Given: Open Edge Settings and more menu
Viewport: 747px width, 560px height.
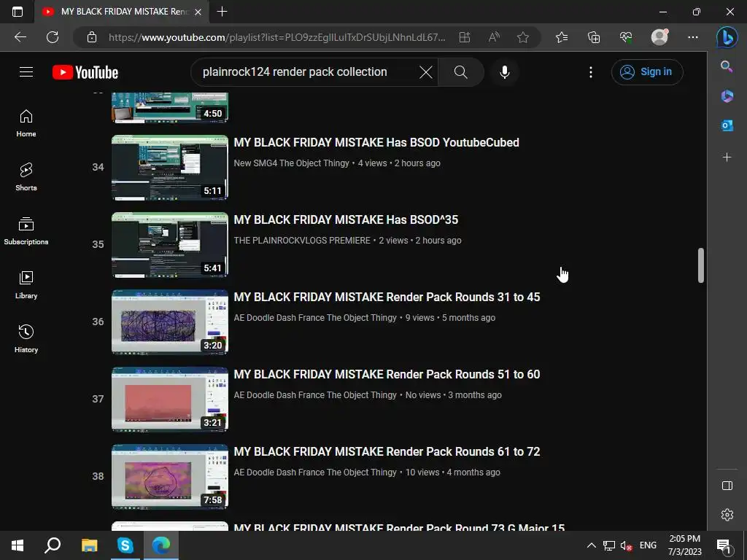Looking at the screenshot, I should (x=693, y=37).
